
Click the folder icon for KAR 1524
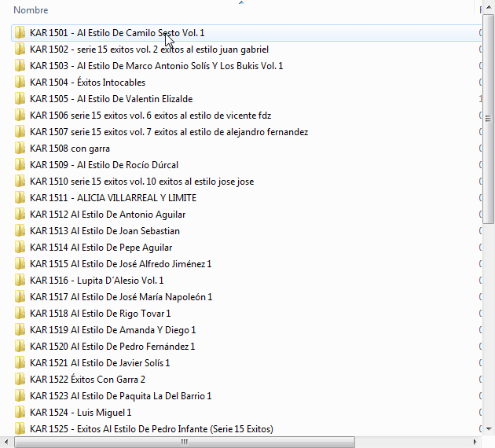[20, 412]
